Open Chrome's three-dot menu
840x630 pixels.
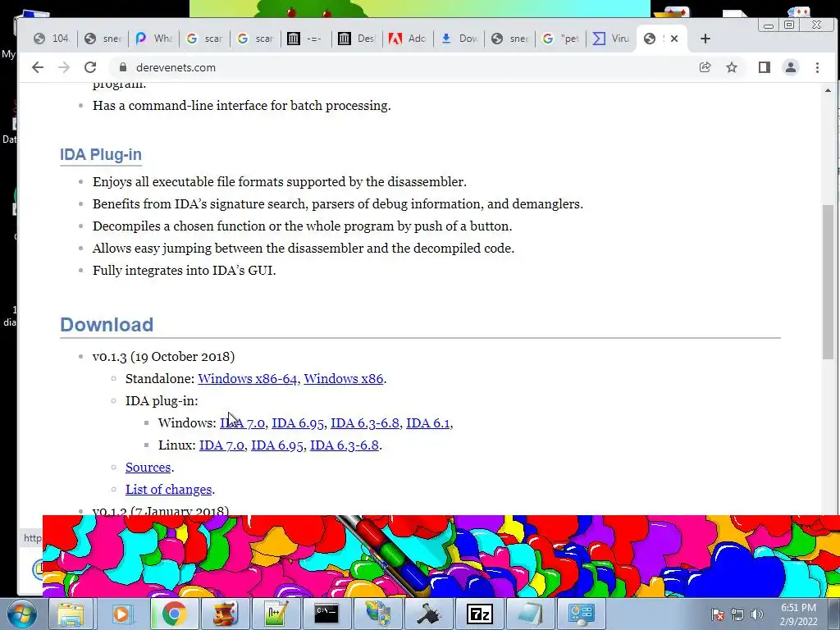(x=818, y=67)
